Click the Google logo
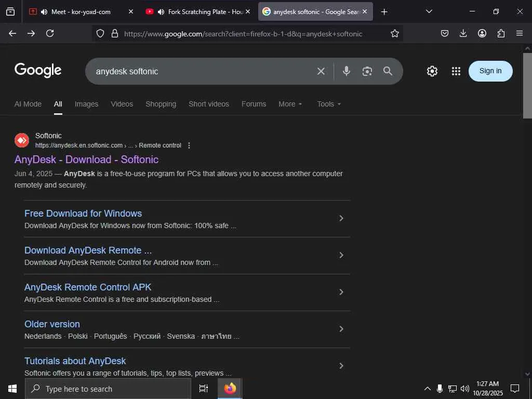This screenshot has height=399, width=532. coord(38,70)
